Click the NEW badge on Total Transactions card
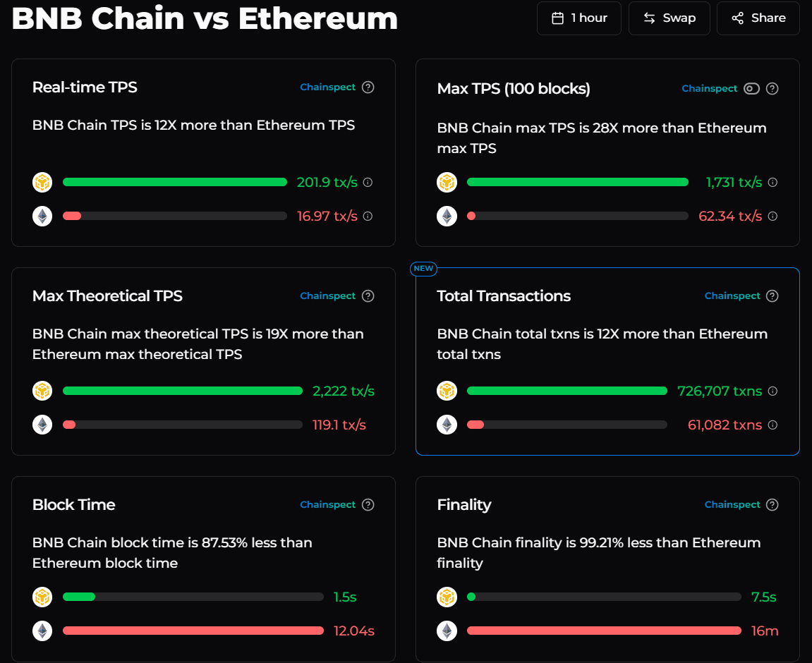 point(423,269)
